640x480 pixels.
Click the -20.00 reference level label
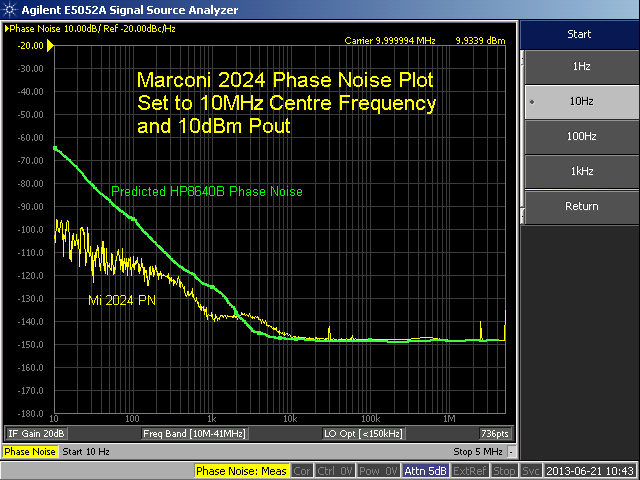click(30, 46)
